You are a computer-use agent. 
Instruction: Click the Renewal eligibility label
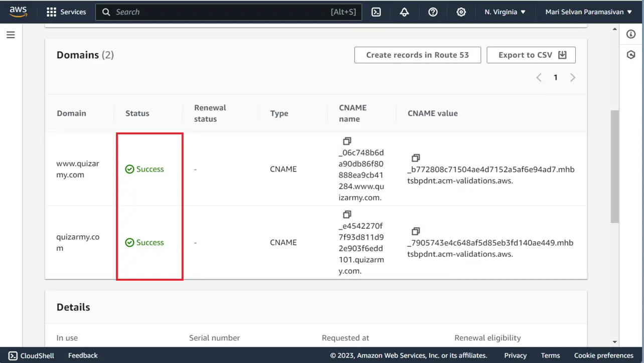[x=488, y=338]
